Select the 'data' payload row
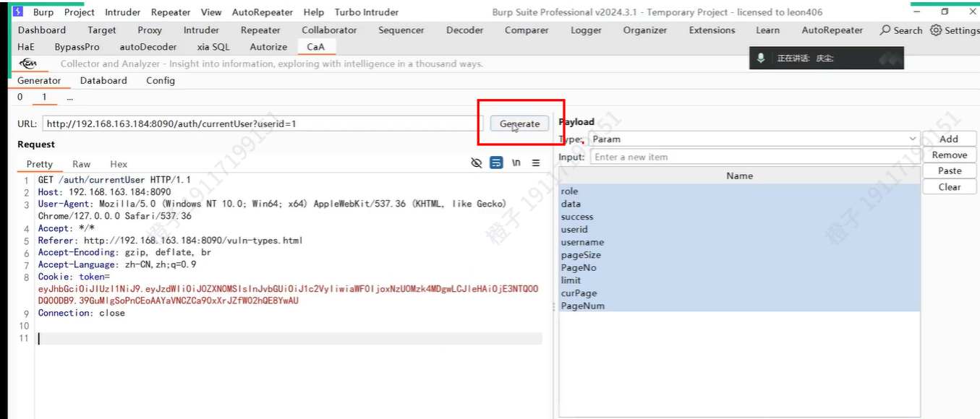The image size is (980, 419). [739, 204]
